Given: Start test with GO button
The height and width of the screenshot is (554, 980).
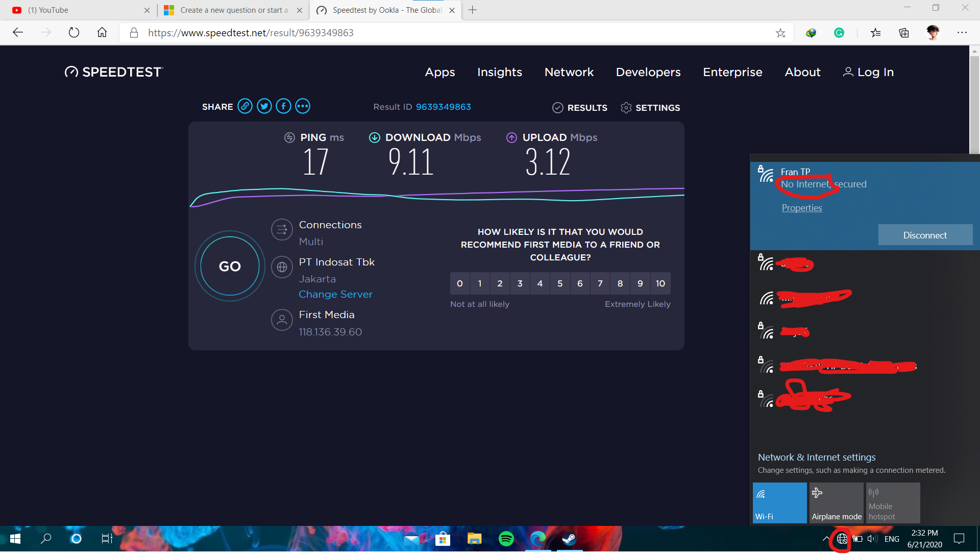Looking at the screenshot, I should (x=230, y=266).
